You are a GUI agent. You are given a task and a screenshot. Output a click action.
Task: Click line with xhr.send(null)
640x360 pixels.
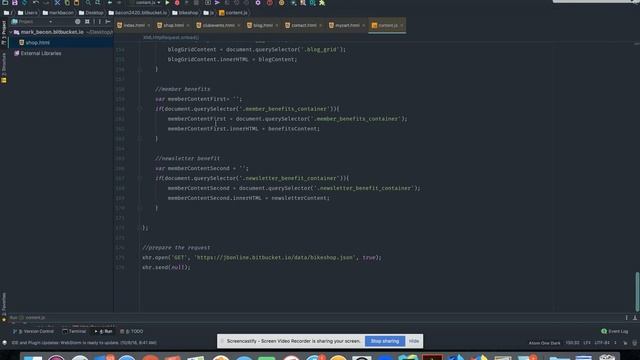(x=166, y=267)
